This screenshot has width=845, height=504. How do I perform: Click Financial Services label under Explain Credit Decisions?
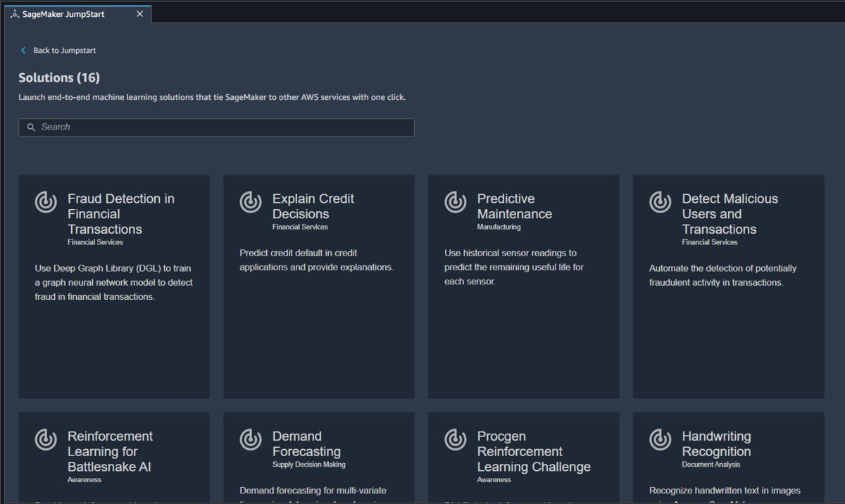300,227
